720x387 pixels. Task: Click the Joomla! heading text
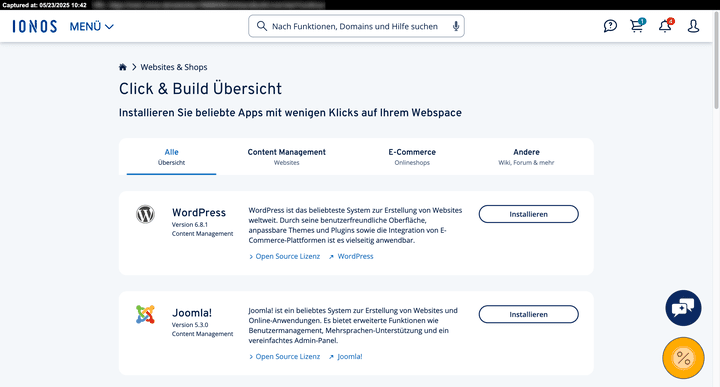tap(192, 313)
